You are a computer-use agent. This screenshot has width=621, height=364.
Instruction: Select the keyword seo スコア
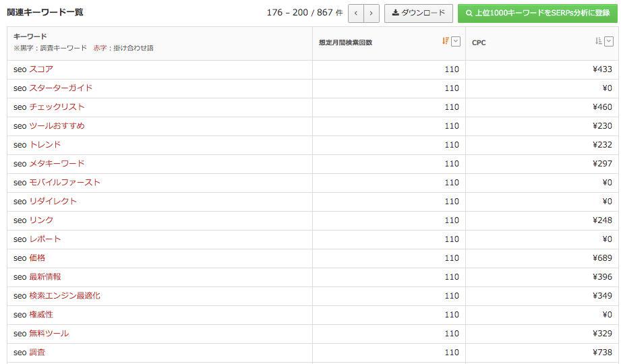(33, 69)
